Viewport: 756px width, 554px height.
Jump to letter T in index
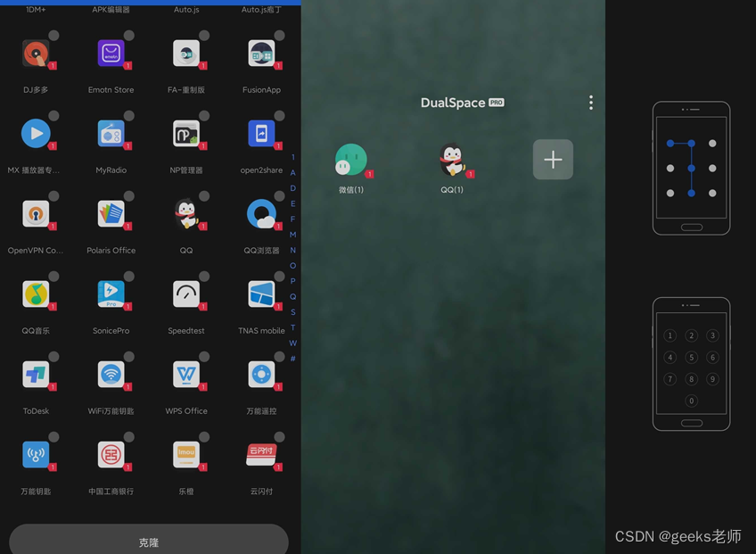point(292,327)
